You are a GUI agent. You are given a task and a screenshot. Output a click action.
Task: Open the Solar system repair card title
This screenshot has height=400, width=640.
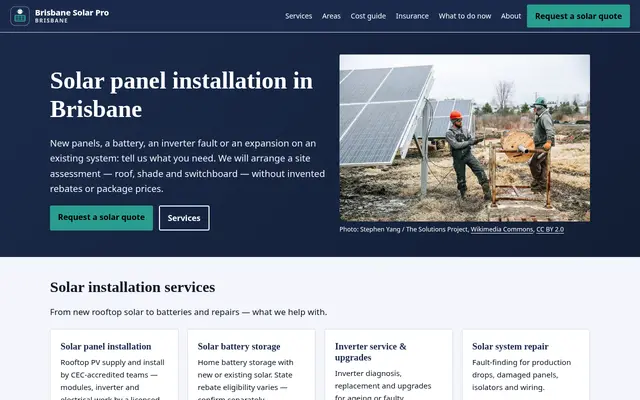(510, 347)
